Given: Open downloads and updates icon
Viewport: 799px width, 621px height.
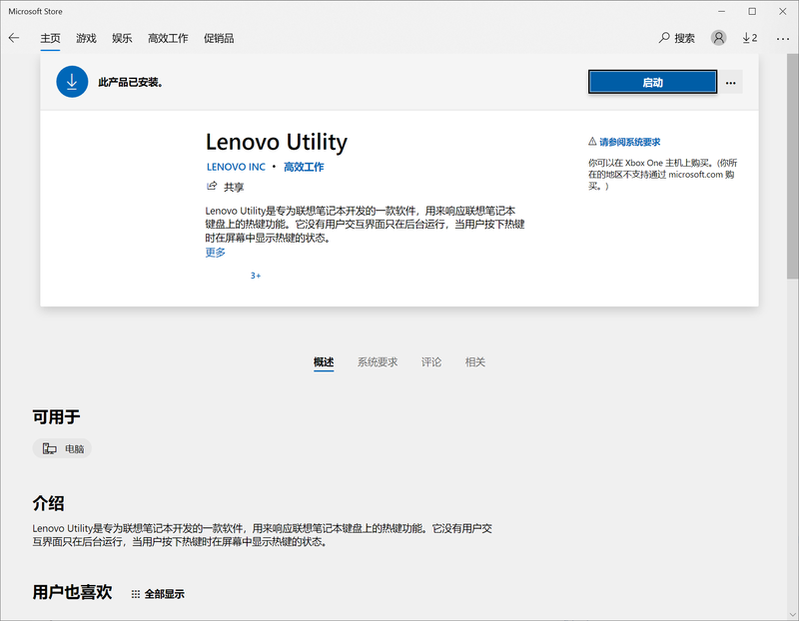Looking at the screenshot, I should 749,38.
